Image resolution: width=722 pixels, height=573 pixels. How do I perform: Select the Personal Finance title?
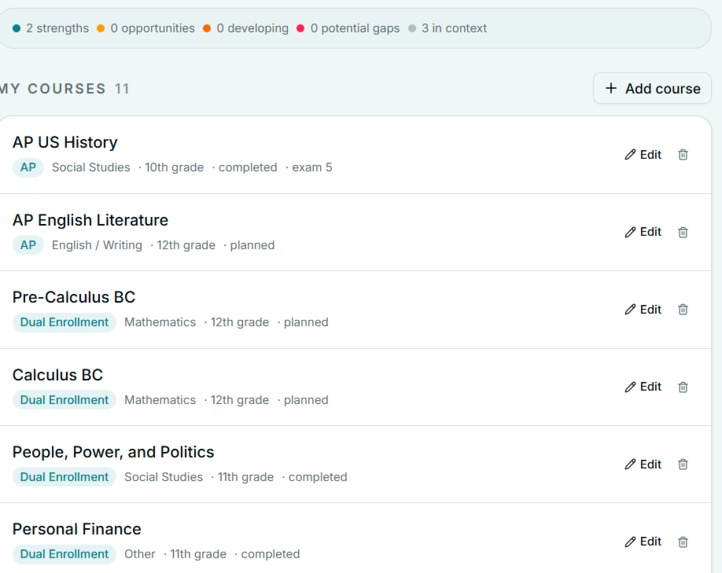click(x=77, y=529)
